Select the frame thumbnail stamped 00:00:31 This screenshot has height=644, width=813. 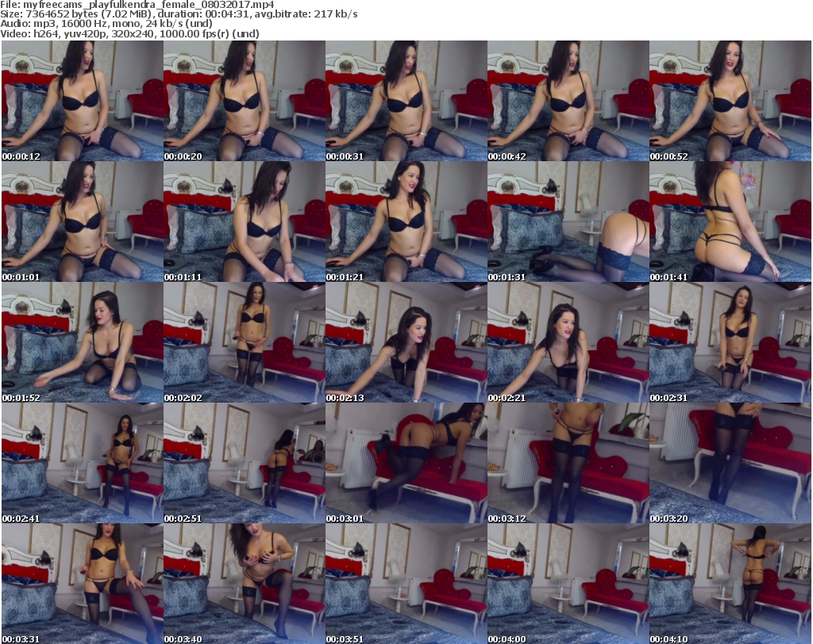406,101
